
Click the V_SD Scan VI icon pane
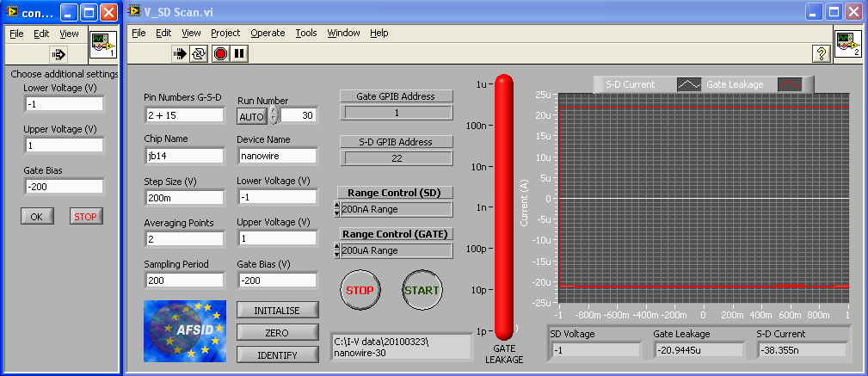(x=848, y=44)
